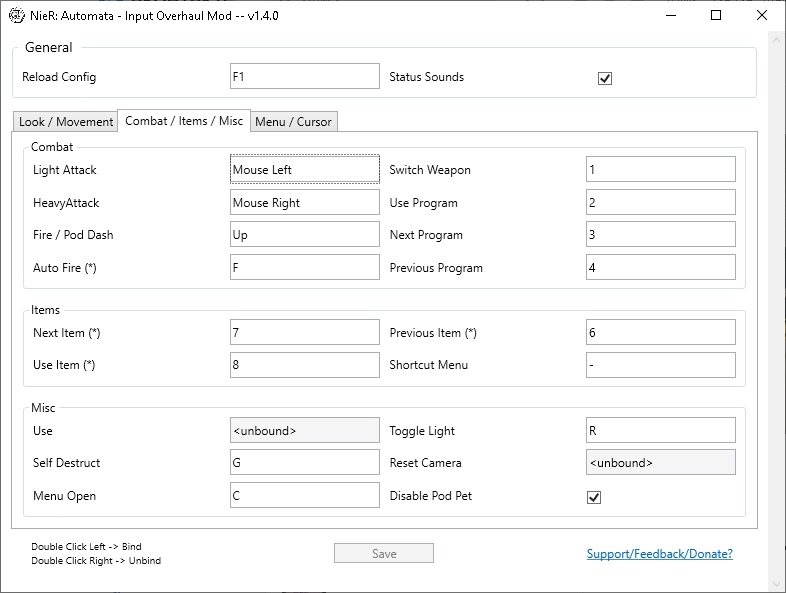Screen dimensions: 786x593
Task: Click the Use Program binding field
Action: click(x=661, y=202)
